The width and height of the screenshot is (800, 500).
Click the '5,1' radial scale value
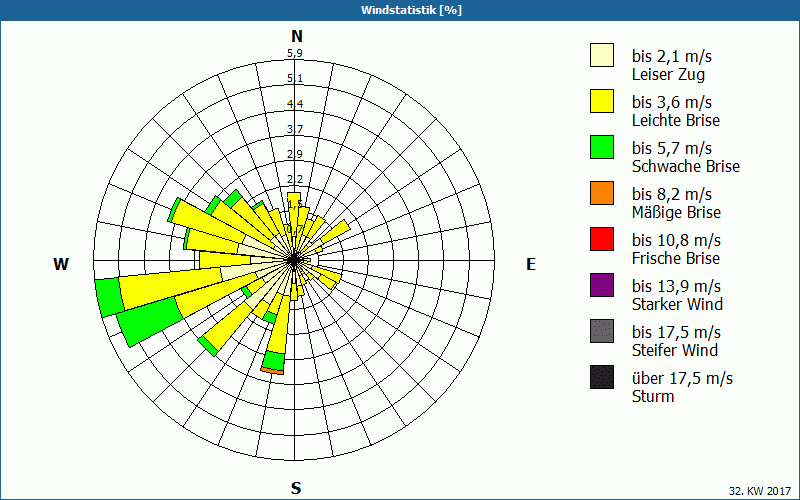click(x=295, y=78)
